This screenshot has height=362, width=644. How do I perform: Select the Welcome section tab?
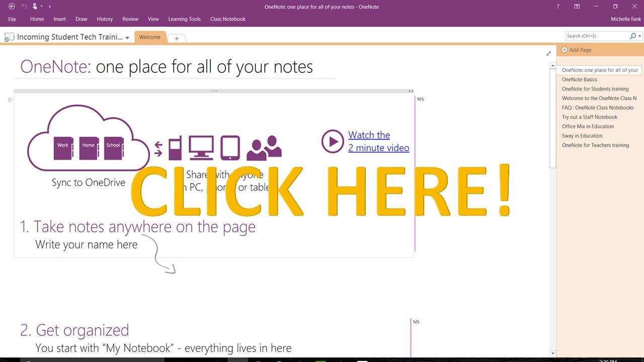pos(150,37)
